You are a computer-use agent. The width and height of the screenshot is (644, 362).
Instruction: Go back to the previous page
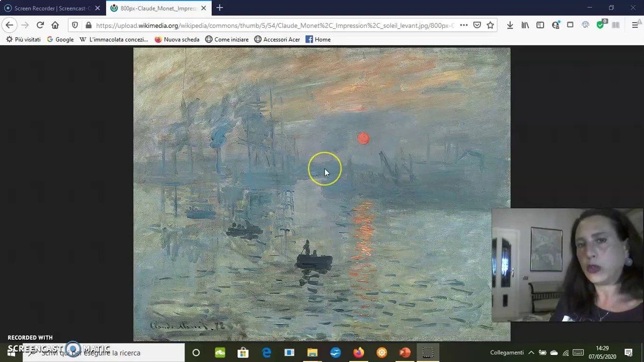(x=10, y=25)
